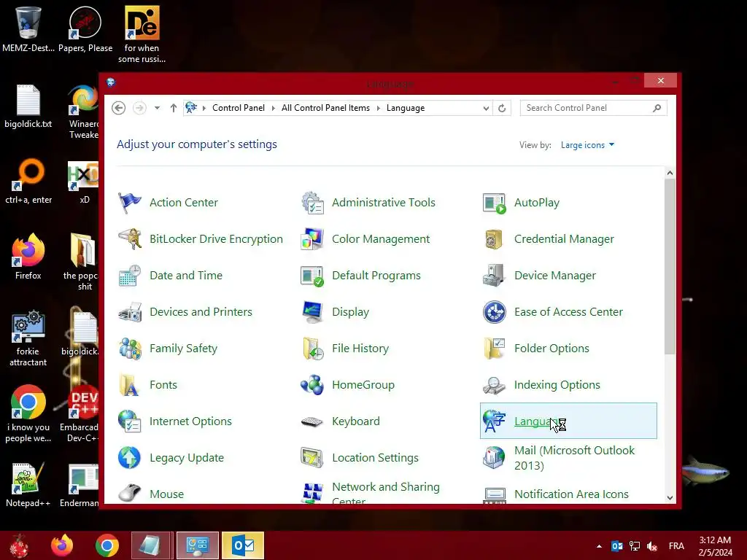Click the search magnifier icon
The image size is (747, 560).
[657, 108]
